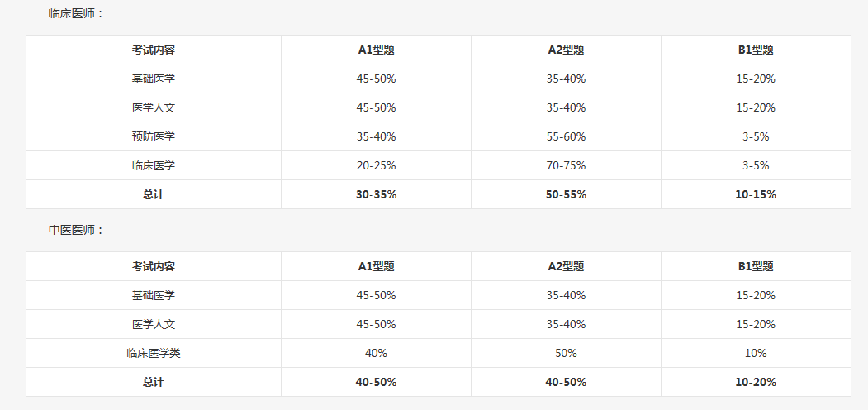
Task: Click the 35-40% A1 cell for 预防医学
Action: pos(376,136)
